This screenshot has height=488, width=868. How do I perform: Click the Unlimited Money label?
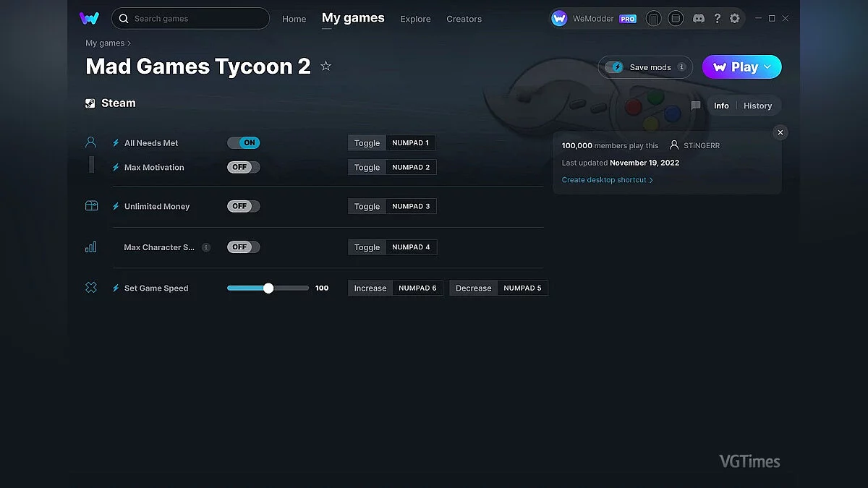point(157,206)
